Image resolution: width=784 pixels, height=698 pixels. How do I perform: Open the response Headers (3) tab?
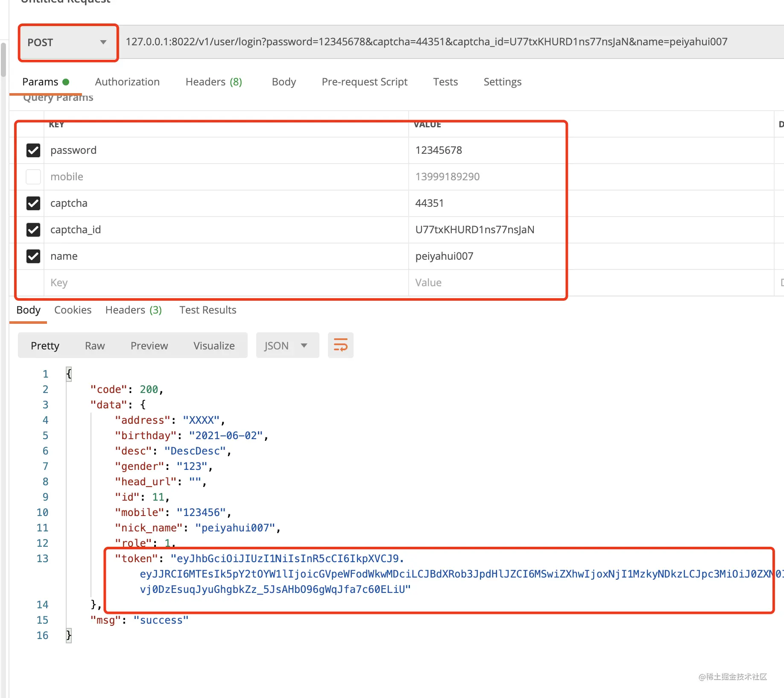click(x=133, y=310)
